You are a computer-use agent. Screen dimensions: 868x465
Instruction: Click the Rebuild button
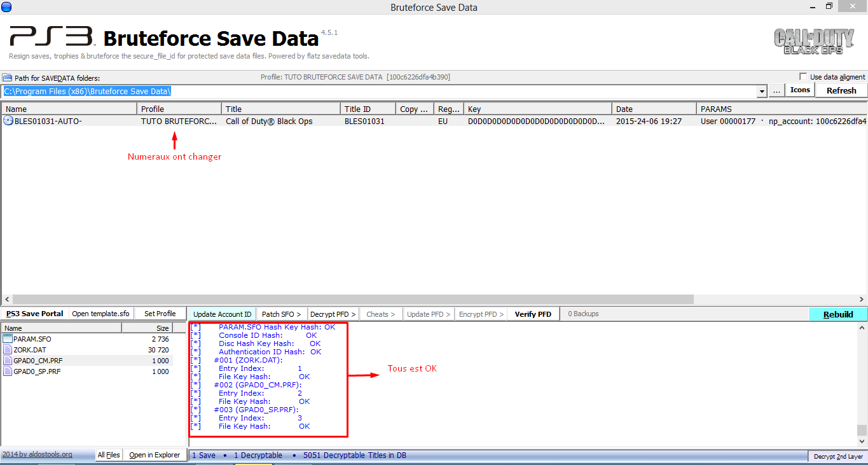(838, 314)
